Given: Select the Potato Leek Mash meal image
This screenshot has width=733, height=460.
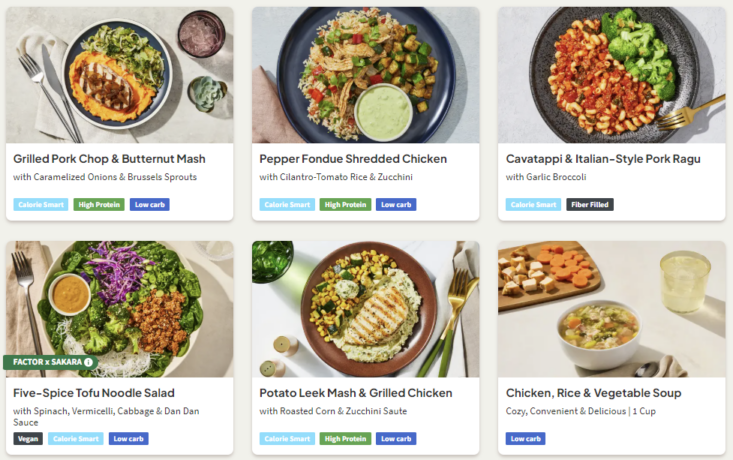Looking at the screenshot, I should 365,309.
